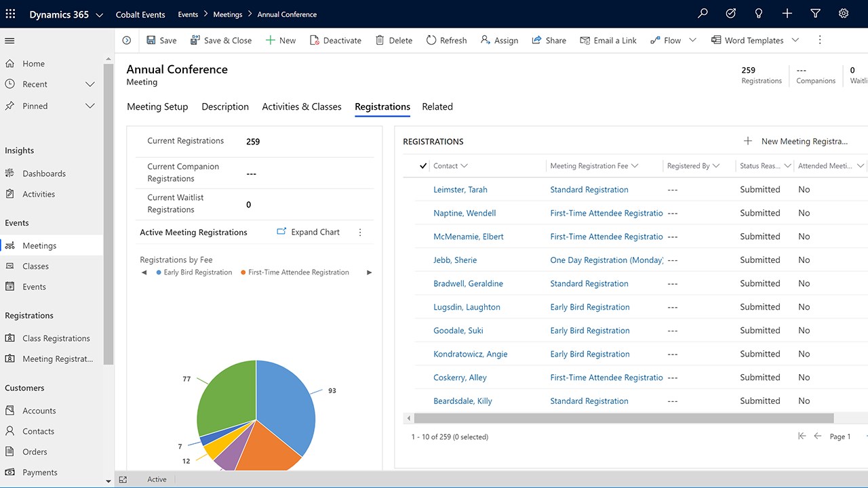Click Meetings breadcrumb link
The image size is (868, 488).
click(228, 14)
